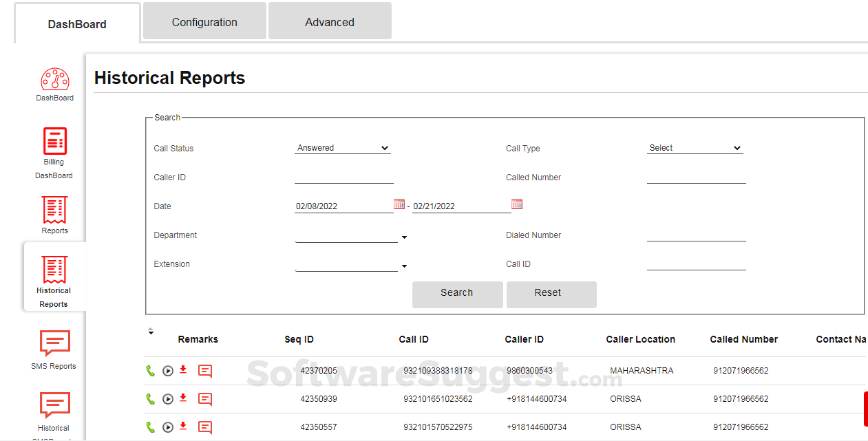Viewport: 868px width, 441px height.
Task: Switch to the Configuration tab
Action: 204,22
